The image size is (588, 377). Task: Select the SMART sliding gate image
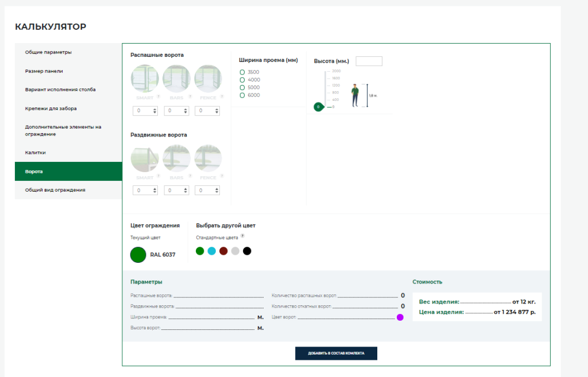tap(145, 158)
